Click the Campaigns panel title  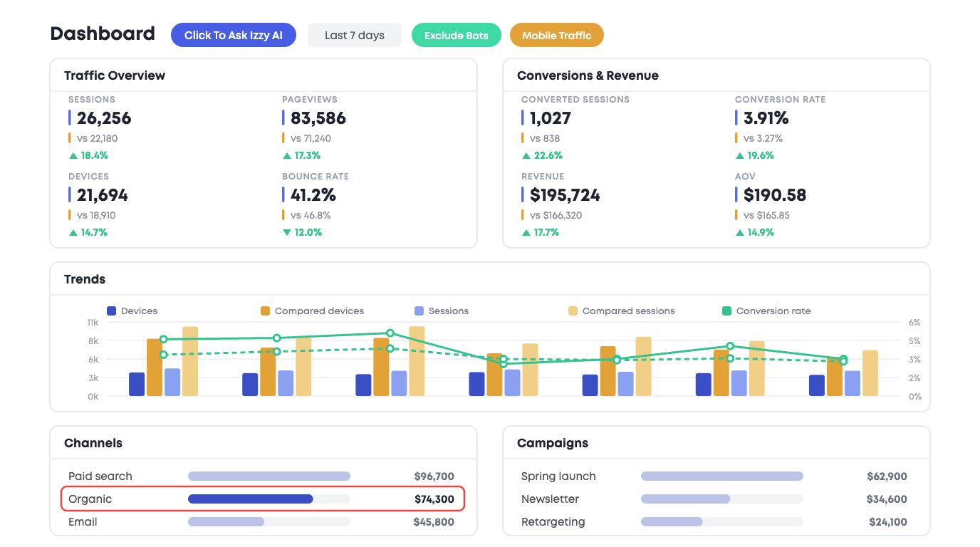[553, 443]
